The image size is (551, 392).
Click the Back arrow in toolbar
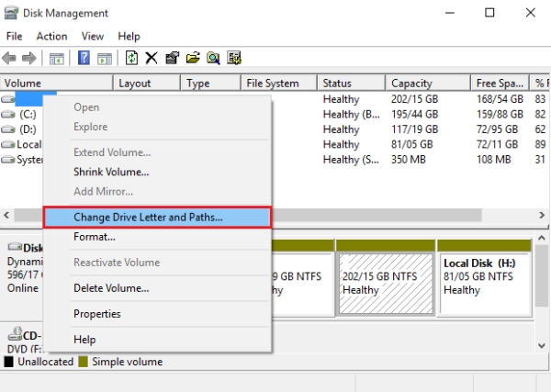pyautogui.click(x=12, y=59)
